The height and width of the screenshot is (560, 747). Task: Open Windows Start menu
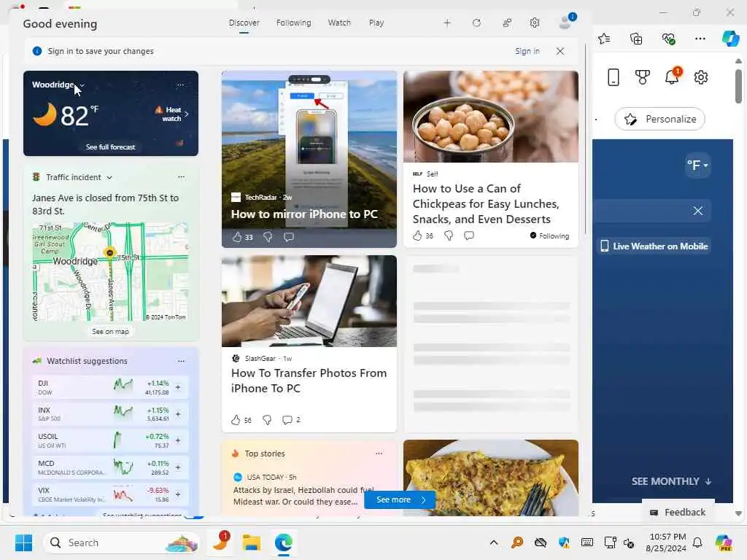point(23,542)
